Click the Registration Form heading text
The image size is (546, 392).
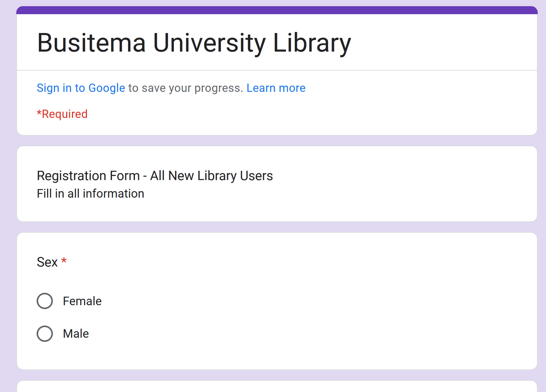(155, 176)
